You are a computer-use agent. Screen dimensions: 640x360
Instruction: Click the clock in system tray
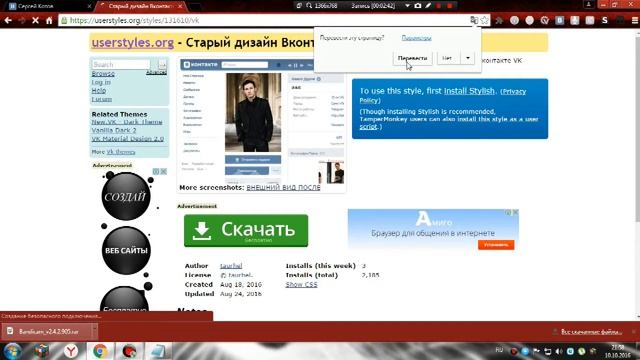[x=618, y=351]
